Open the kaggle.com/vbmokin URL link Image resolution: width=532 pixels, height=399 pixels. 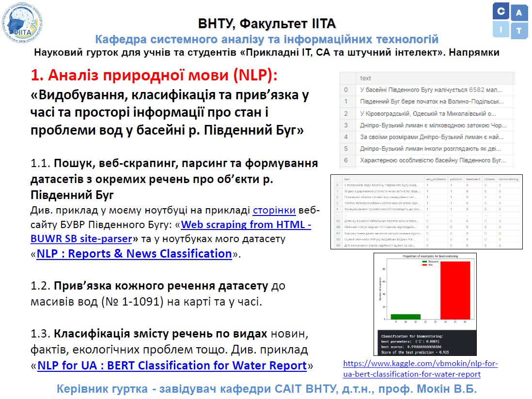click(421, 369)
